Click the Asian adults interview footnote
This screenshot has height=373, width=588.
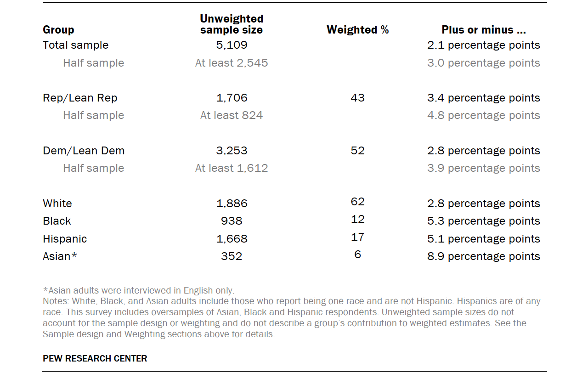139,290
